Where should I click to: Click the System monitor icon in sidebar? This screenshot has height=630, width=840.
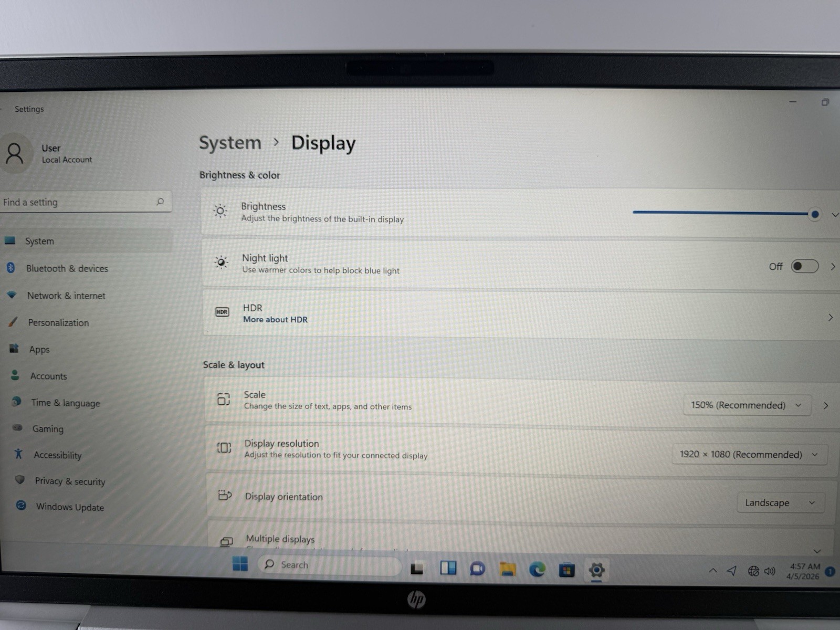[x=10, y=240]
